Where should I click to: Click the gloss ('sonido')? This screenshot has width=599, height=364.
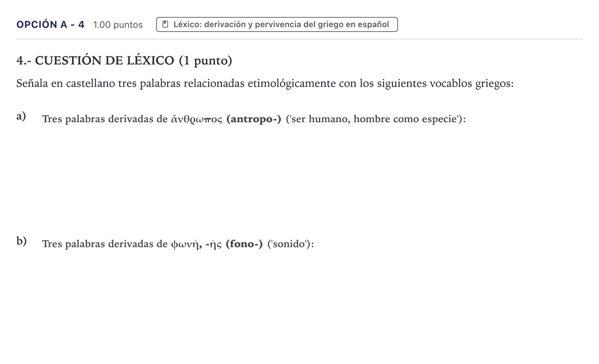[x=291, y=244]
